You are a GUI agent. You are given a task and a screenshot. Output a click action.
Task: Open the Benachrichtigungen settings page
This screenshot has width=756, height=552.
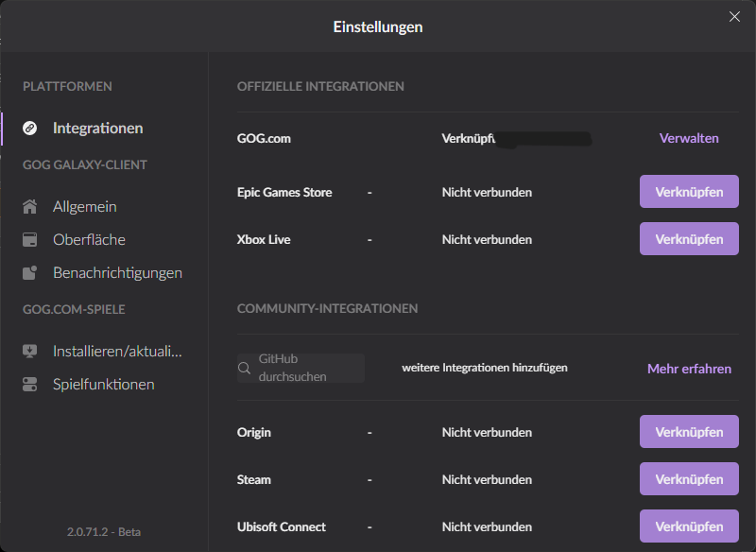[x=110, y=272]
